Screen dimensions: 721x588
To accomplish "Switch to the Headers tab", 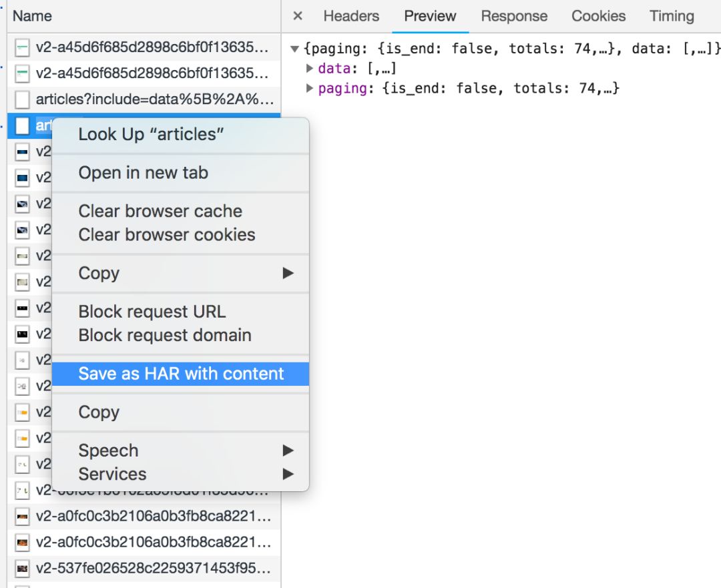I will pyautogui.click(x=351, y=16).
